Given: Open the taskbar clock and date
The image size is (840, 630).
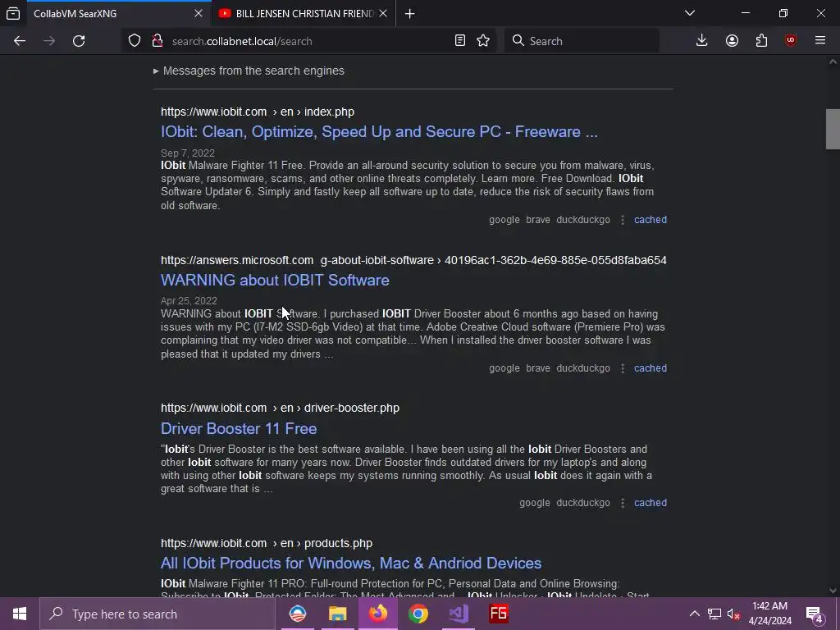Looking at the screenshot, I should point(769,614).
